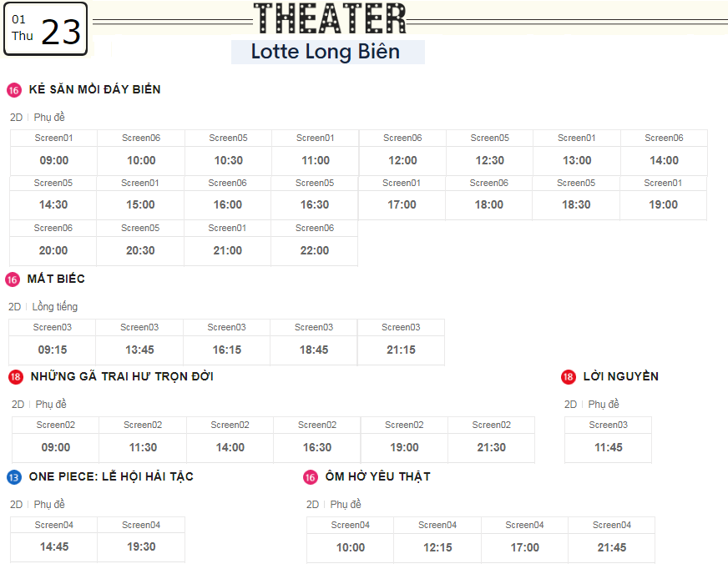Select One Piece 14:45 Screen04 showtime
The height and width of the screenshot is (579, 728).
(x=54, y=540)
